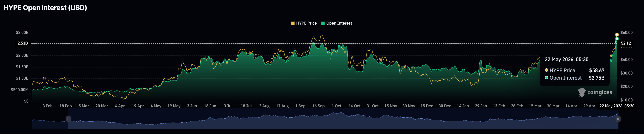Grab the right range slider handle
Screen dimensions: 644x134
pyautogui.click(x=618, y=119)
